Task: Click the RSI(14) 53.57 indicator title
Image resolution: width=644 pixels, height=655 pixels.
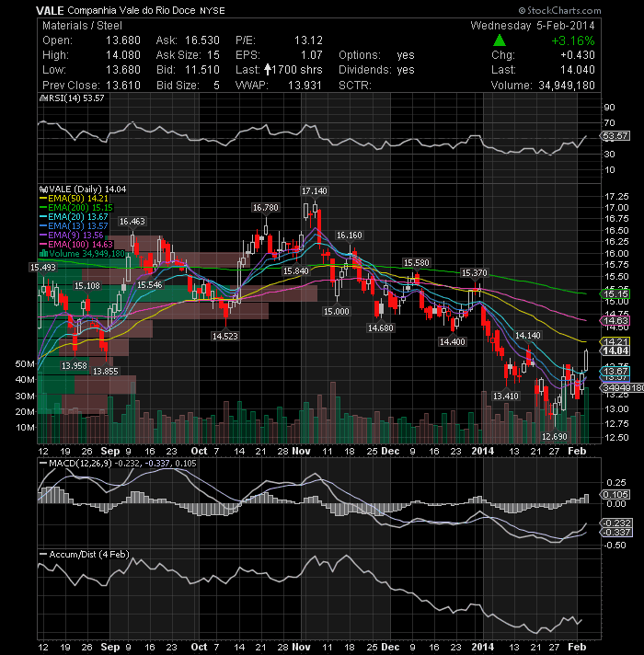Action: [x=76, y=98]
